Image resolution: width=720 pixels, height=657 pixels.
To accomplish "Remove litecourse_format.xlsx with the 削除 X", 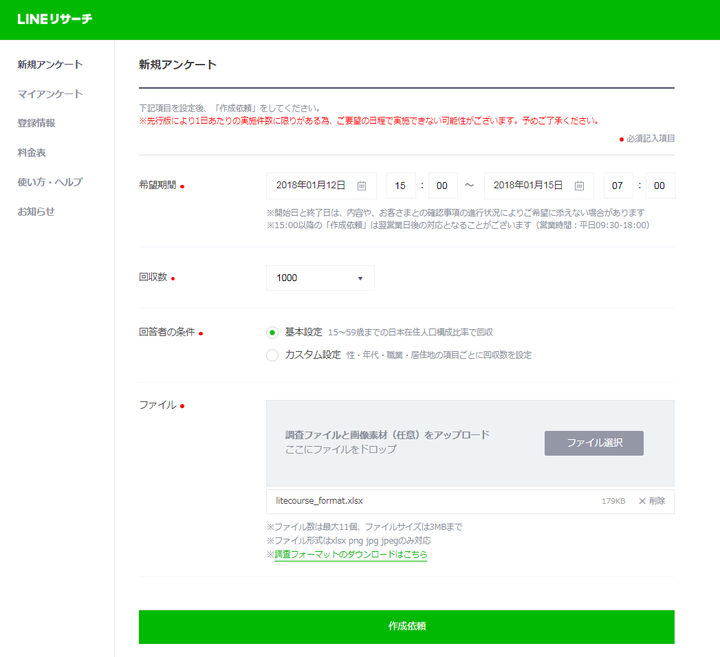I will click(x=651, y=501).
